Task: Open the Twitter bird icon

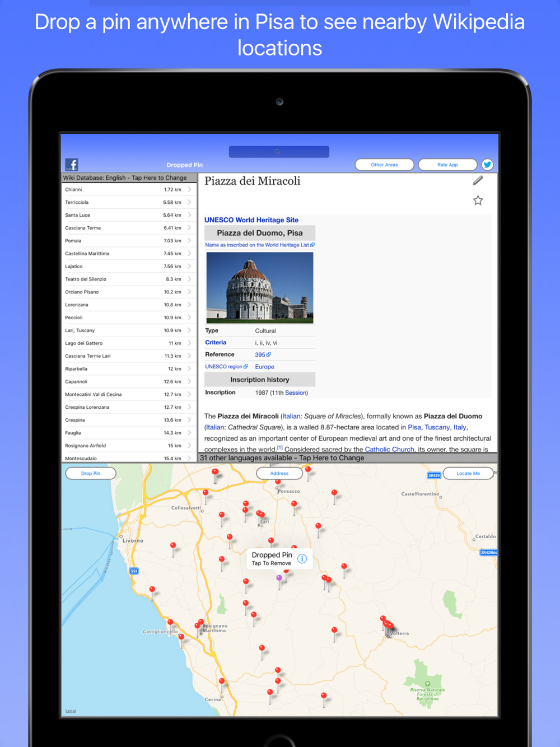Action: coord(487,165)
